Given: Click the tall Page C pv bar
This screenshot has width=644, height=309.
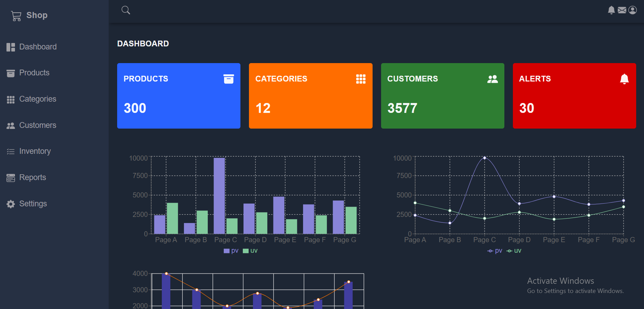Looking at the screenshot, I should point(219,196).
